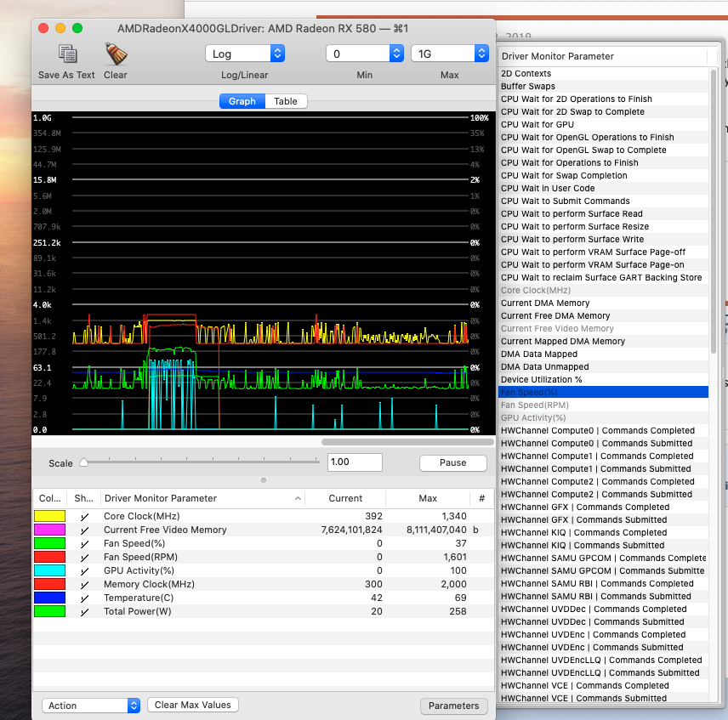Image resolution: width=728 pixels, height=720 pixels.
Task: Toggle show checkmark for GPU Activity(%)
Action: 84,570
